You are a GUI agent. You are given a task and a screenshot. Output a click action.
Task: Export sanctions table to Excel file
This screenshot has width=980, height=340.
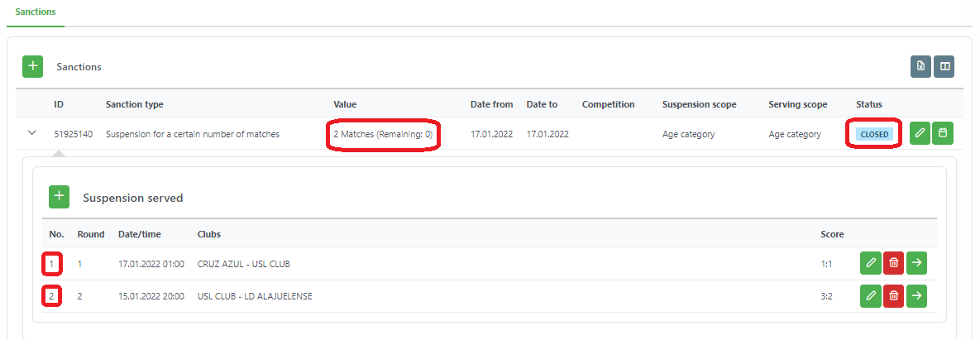pos(920,67)
